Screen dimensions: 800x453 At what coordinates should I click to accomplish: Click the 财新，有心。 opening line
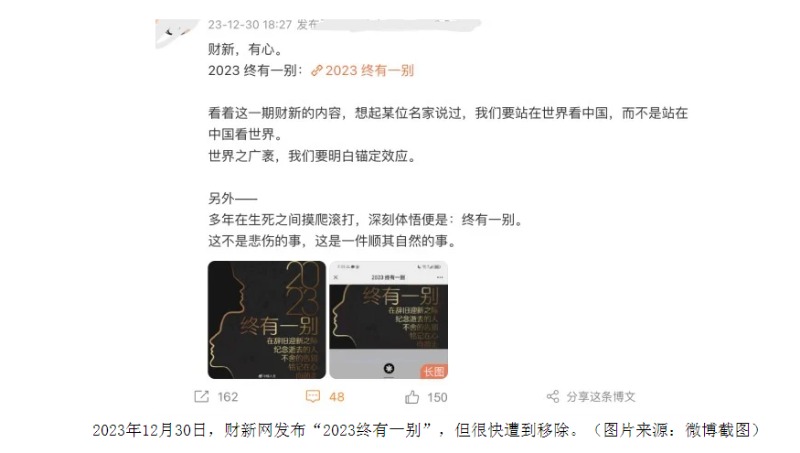click(x=246, y=49)
